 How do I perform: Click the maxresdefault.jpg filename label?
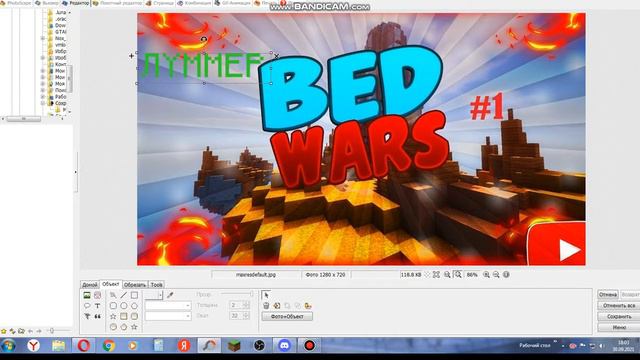click(x=256, y=275)
